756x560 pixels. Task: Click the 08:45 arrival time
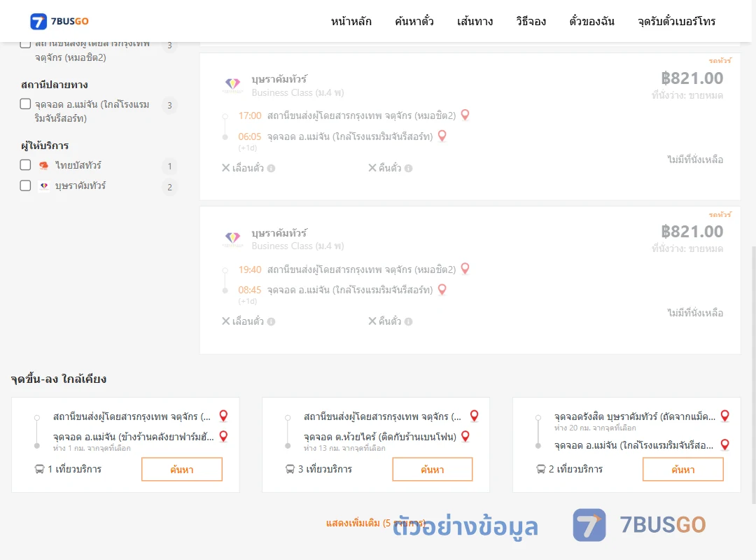(x=250, y=290)
